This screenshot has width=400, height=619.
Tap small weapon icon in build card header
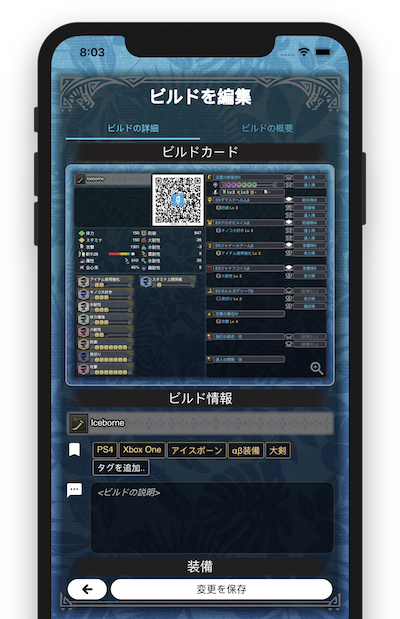pyautogui.click(x=81, y=179)
